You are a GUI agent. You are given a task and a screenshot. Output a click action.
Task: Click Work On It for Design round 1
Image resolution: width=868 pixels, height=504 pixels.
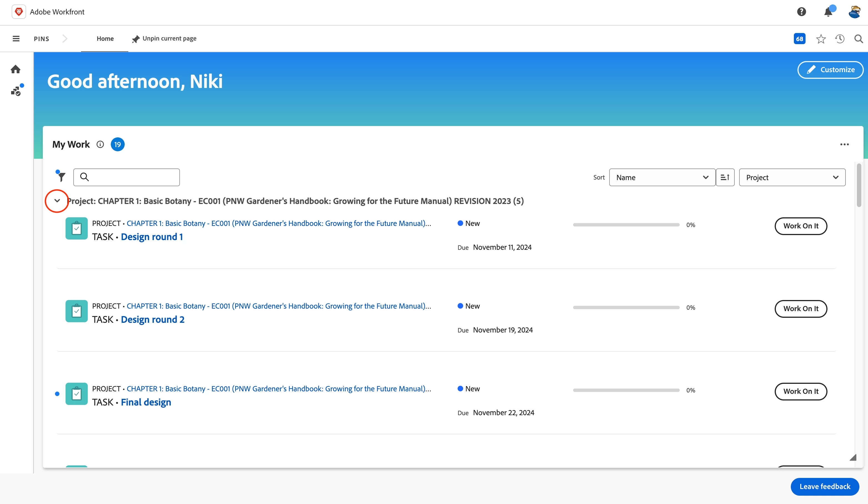801,226
